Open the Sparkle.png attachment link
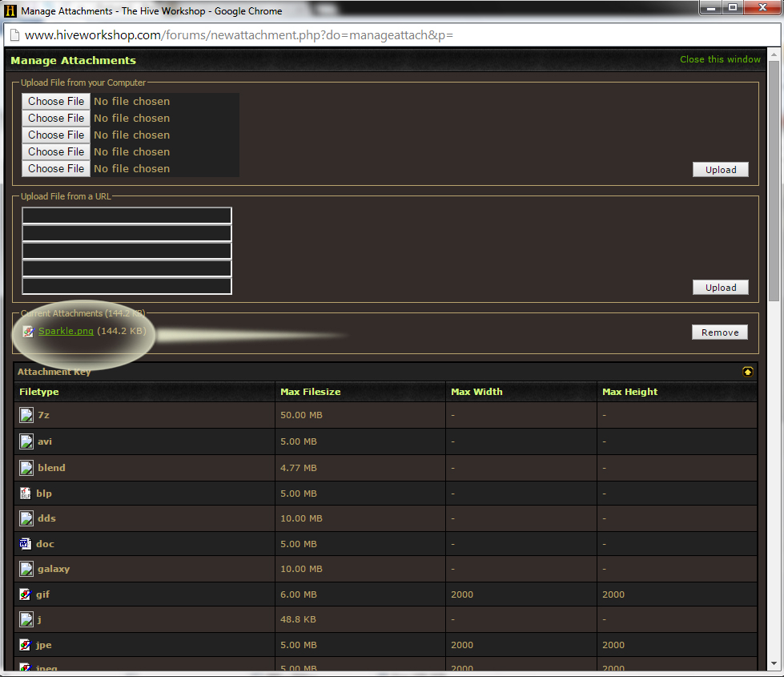This screenshot has height=677, width=784. pyautogui.click(x=66, y=331)
